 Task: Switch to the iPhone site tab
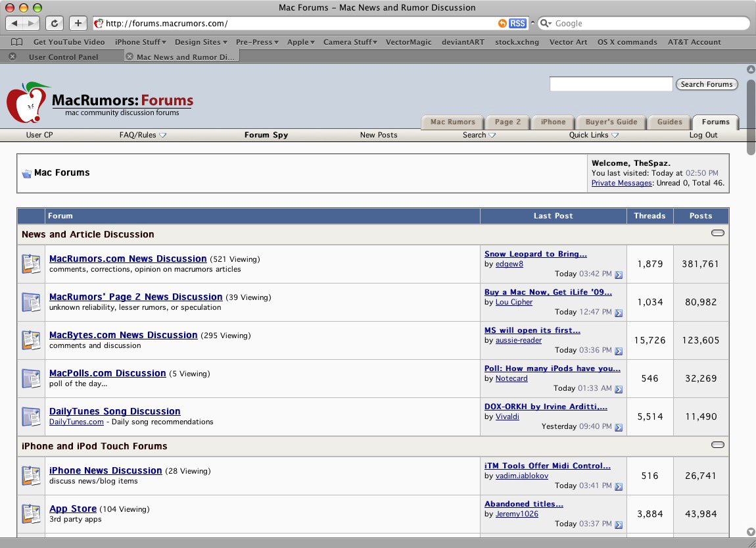[553, 122]
